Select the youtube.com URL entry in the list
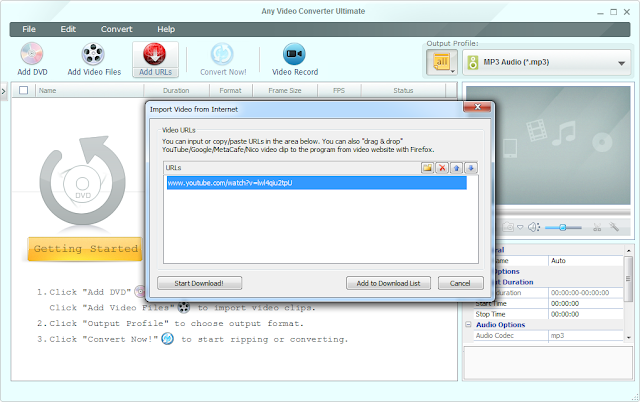 point(316,183)
